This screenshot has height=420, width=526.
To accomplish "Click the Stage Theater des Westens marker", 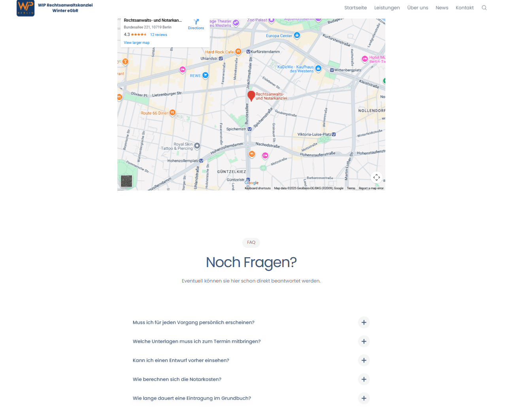I will (236, 23).
